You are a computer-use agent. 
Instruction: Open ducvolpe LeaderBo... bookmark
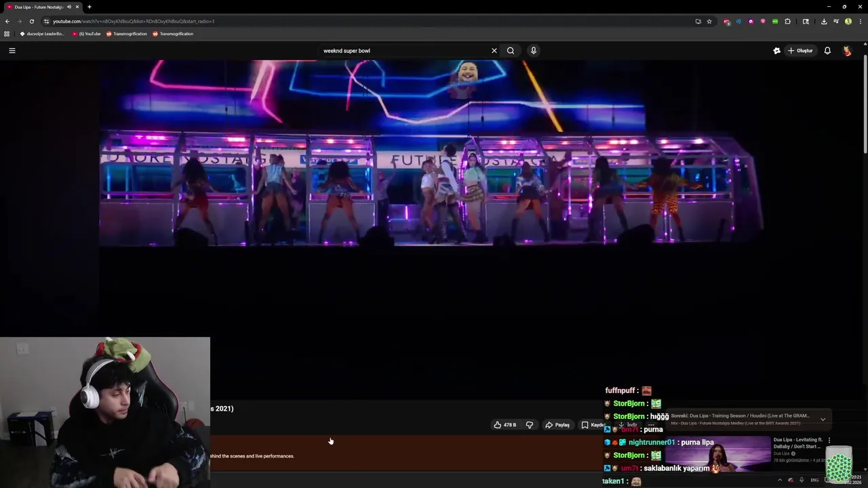[x=42, y=33]
